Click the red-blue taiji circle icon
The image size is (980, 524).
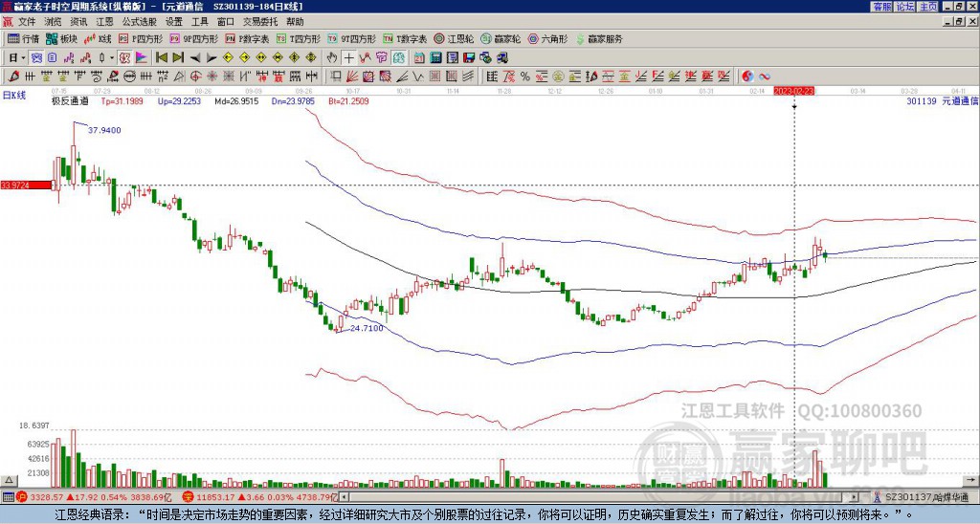(747, 76)
